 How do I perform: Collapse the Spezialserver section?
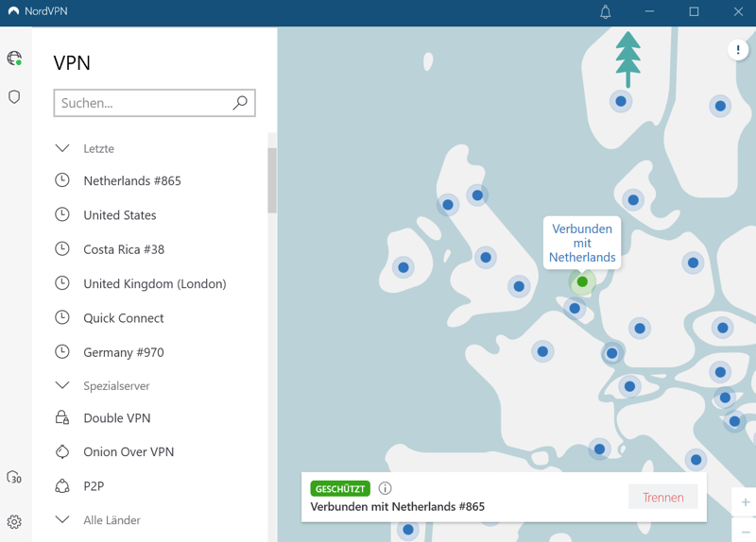(x=62, y=385)
